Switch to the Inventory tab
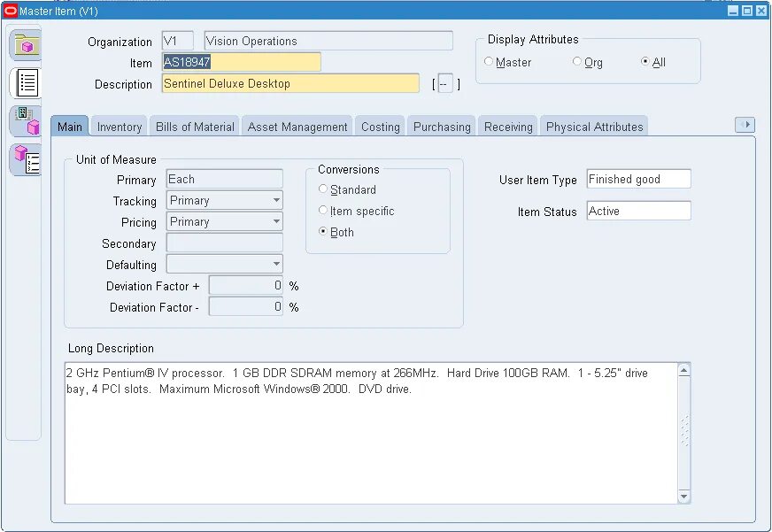 pos(120,127)
